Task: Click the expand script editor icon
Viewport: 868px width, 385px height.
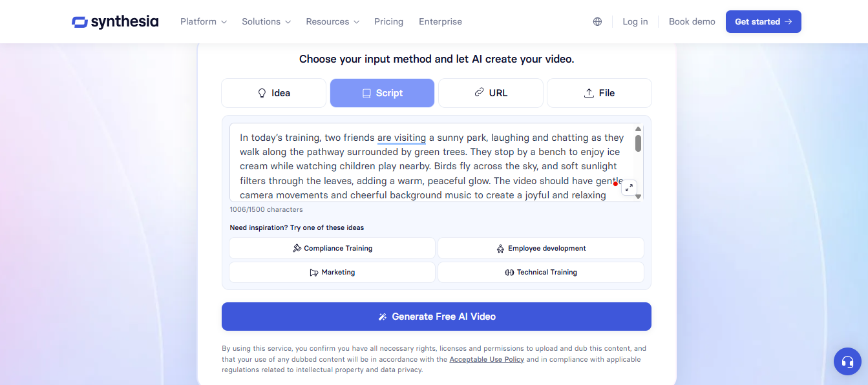Action: 629,187
